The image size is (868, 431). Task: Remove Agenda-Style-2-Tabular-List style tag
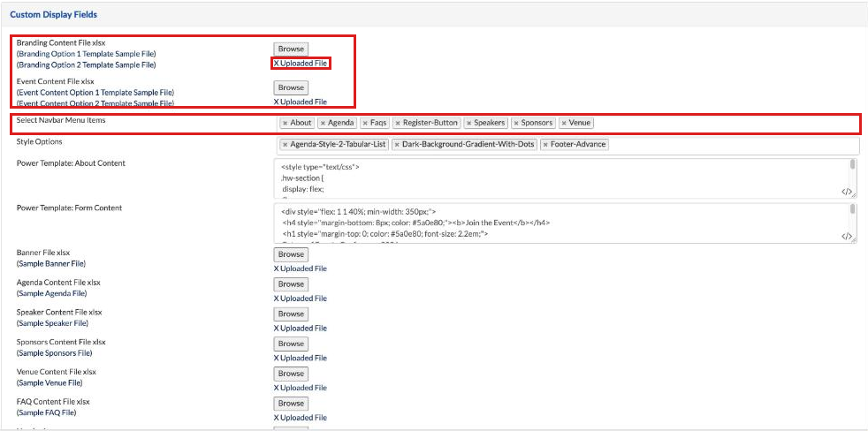click(x=285, y=145)
